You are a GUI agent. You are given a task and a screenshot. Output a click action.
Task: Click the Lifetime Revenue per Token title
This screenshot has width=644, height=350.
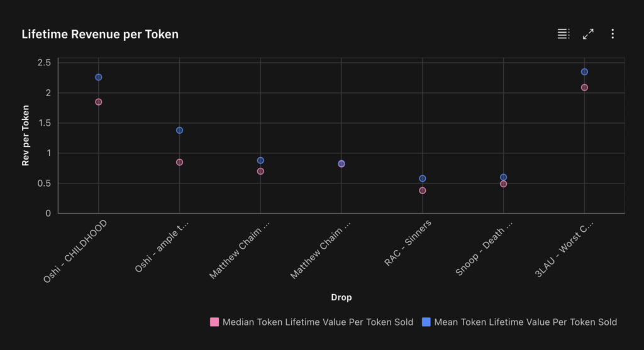click(x=100, y=35)
